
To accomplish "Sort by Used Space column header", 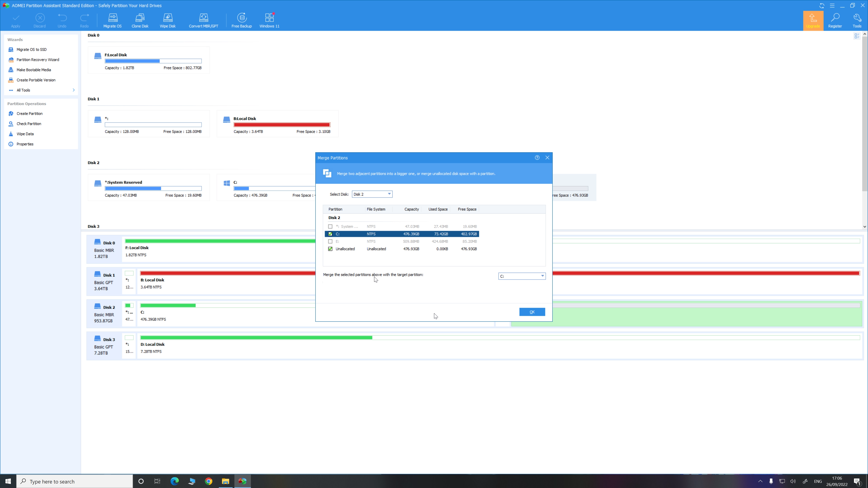I will 438,209.
